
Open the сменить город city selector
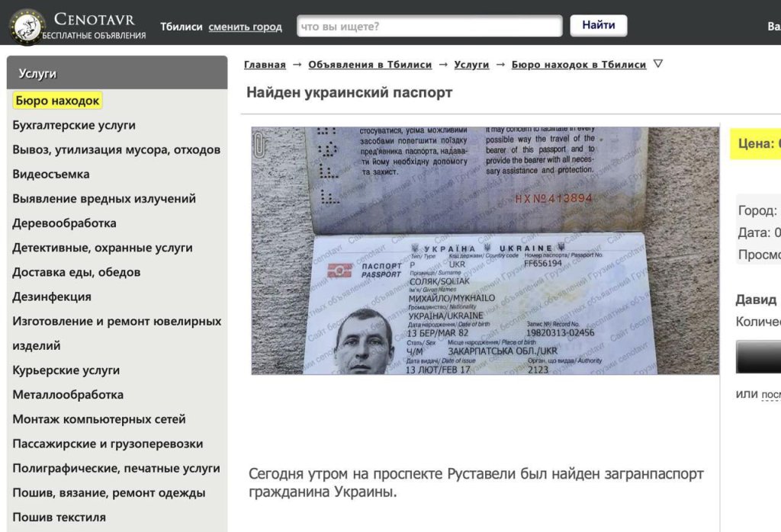[245, 27]
